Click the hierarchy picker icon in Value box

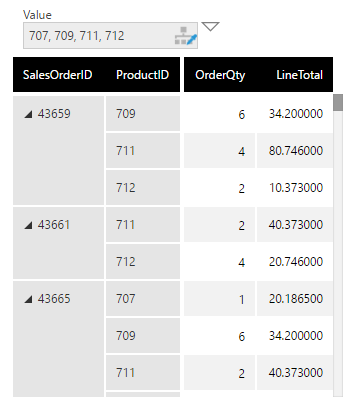click(186, 36)
